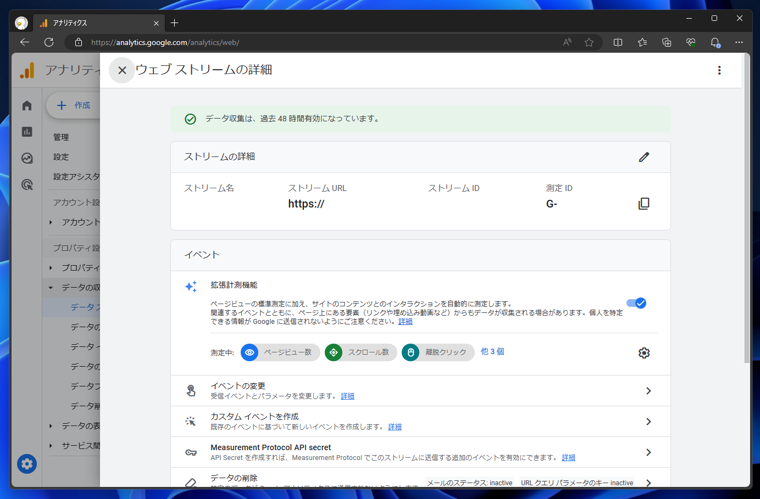The image size is (760, 499).
Task: Open enhanced measurement gear settings
Action: point(644,353)
